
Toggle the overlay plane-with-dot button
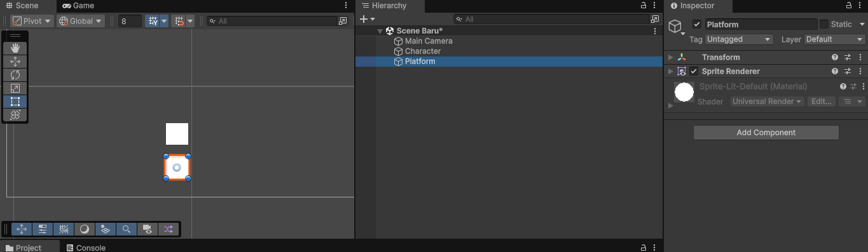tap(106, 229)
